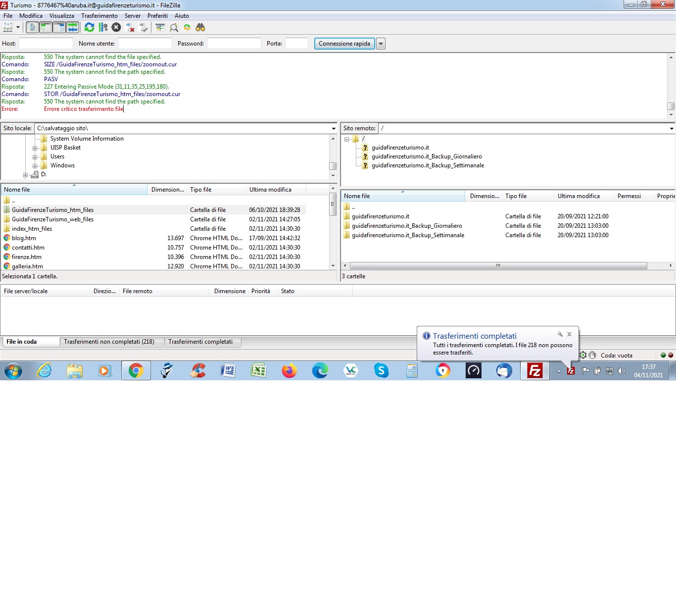Select guidafirenzeturismo.it in remote tree

pos(400,148)
